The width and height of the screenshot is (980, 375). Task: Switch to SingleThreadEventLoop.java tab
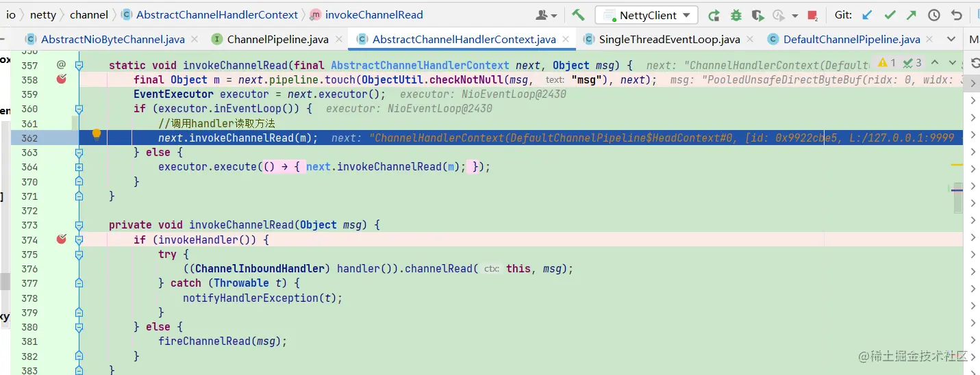click(x=668, y=40)
